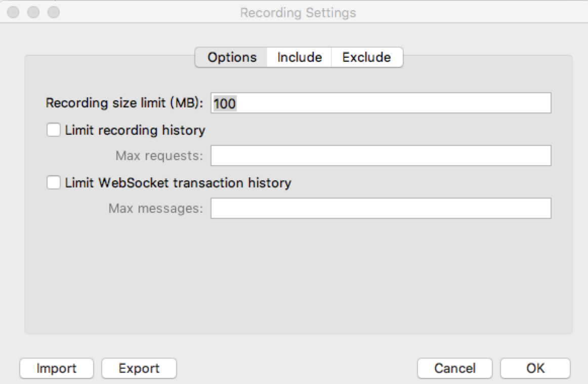Click into the Max messages field

coord(381,208)
